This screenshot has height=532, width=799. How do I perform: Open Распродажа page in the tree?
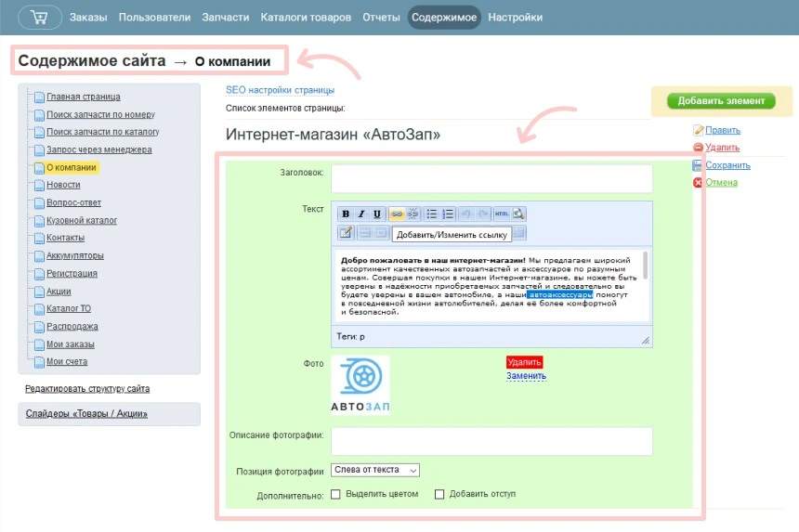coord(72,326)
